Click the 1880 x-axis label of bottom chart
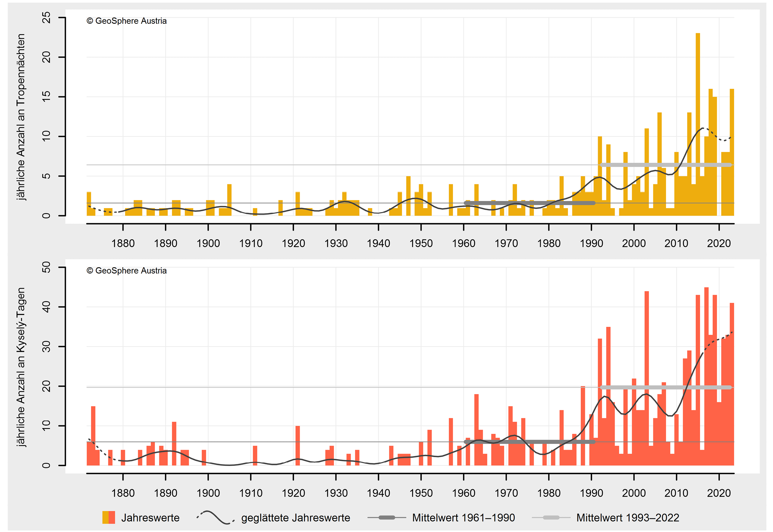 click(x=123, y=493)
